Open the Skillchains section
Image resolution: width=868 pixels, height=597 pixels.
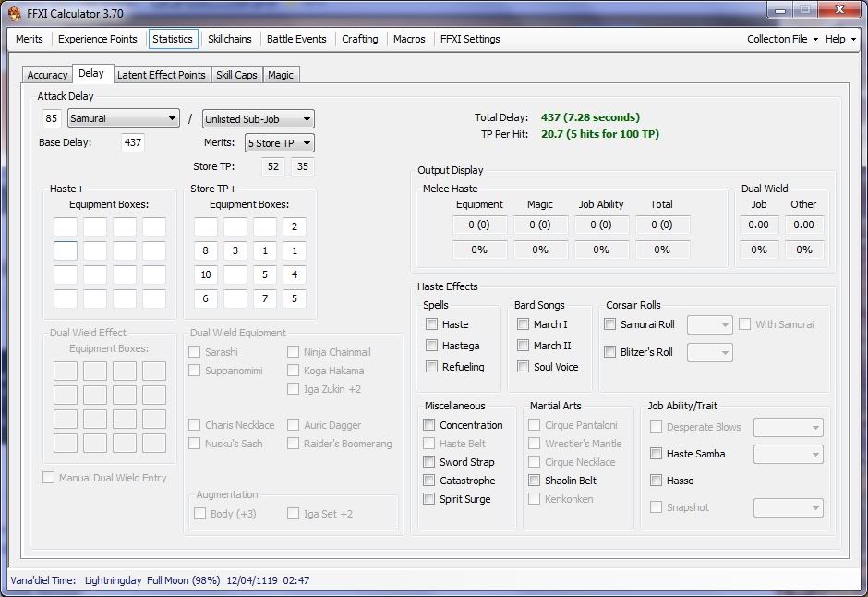tap(229, 39)
